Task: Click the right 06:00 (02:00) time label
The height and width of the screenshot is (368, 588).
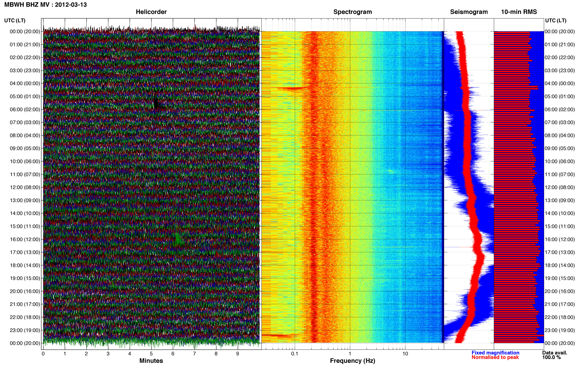Action: point(560,110)
